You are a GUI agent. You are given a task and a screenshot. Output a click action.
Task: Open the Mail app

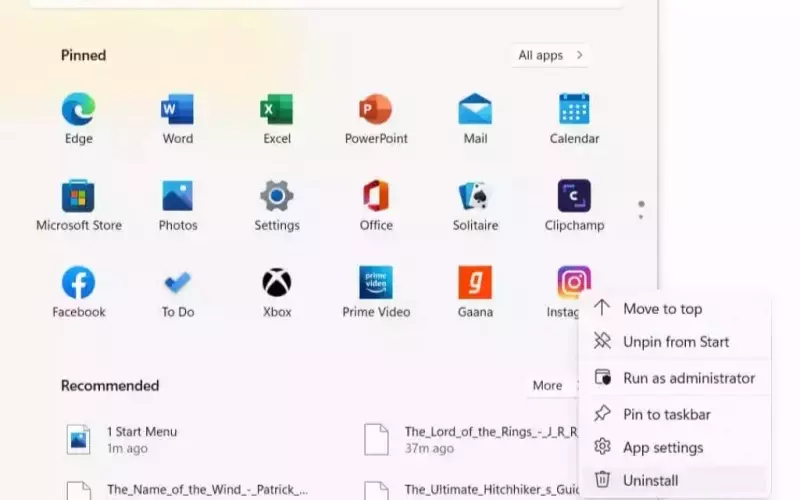click(475, 118)
